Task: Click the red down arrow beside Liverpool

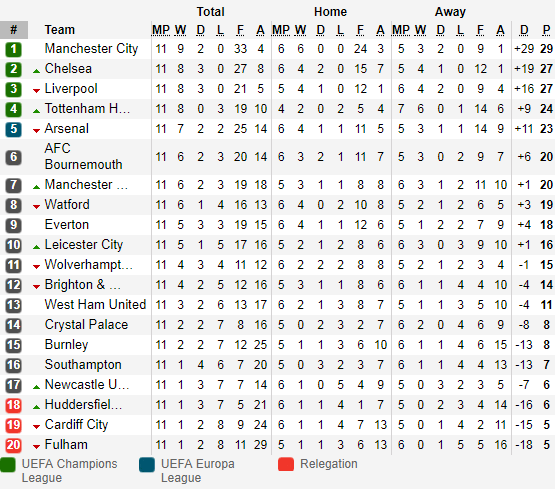Action: point(36,91)
